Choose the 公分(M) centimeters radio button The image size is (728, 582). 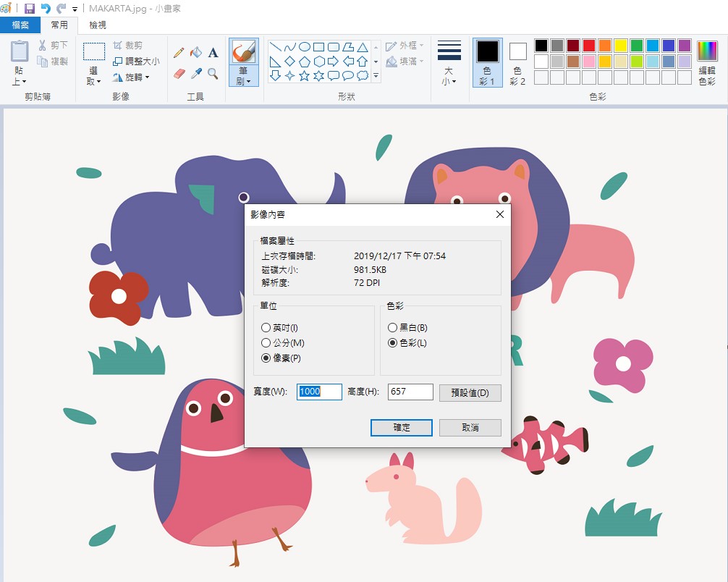(x=266, y=342)
